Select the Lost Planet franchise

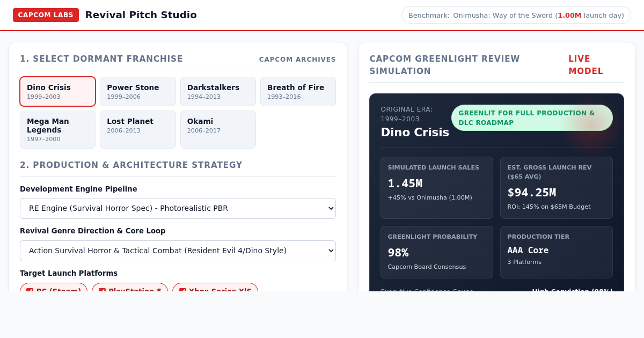click(138, 129)
